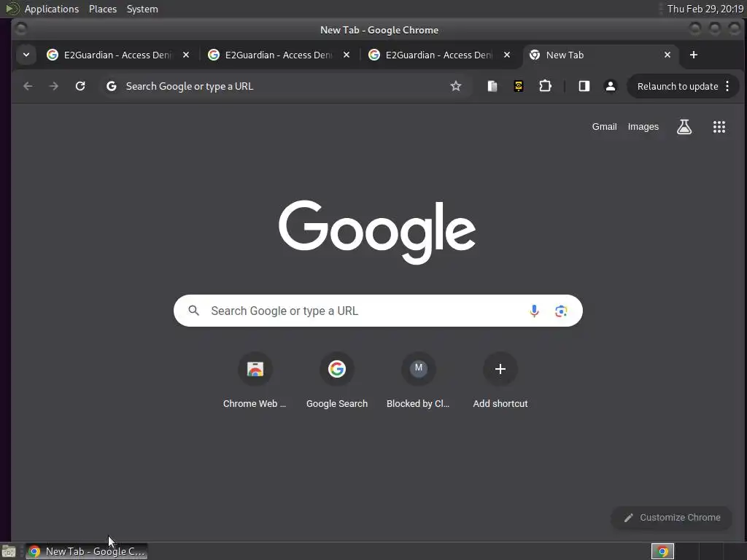Click the forward navigation arrow

pos(54,86)
